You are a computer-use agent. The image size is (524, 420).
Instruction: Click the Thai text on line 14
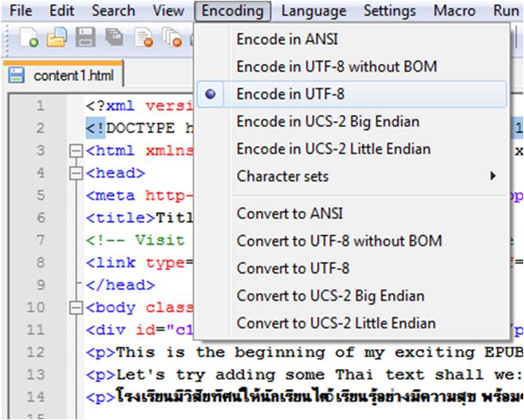tap(320, 397)
